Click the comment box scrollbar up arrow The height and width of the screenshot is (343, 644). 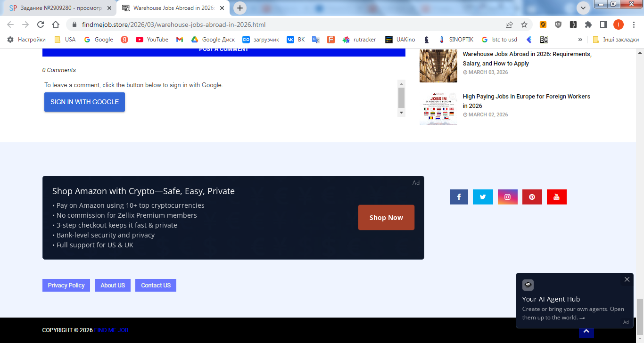pos(402,83)
